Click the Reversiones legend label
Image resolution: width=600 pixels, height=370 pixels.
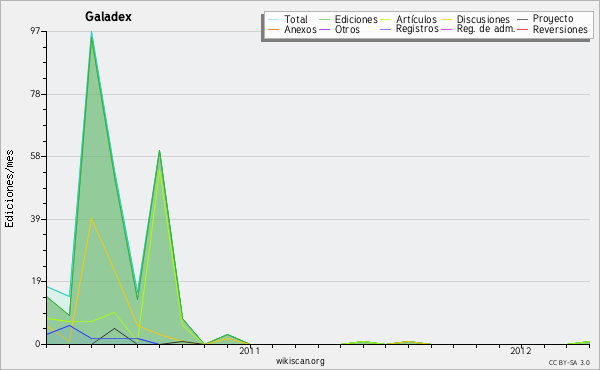click(560, 29)
